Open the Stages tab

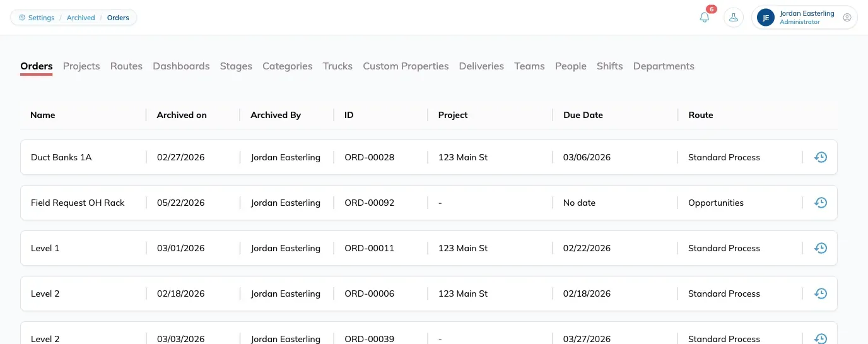tap(236, 66)
